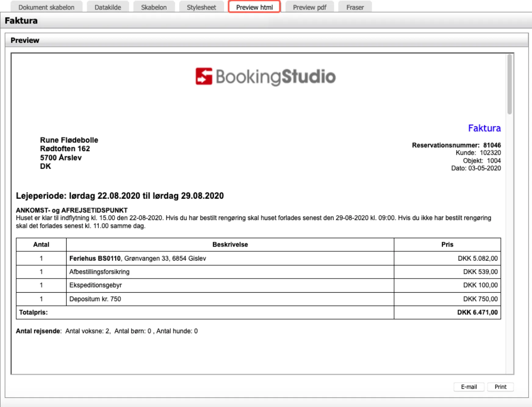Select the Preview html tab
Image resolution: width=532 pixels, height=407 pixels.
(254, 7)
